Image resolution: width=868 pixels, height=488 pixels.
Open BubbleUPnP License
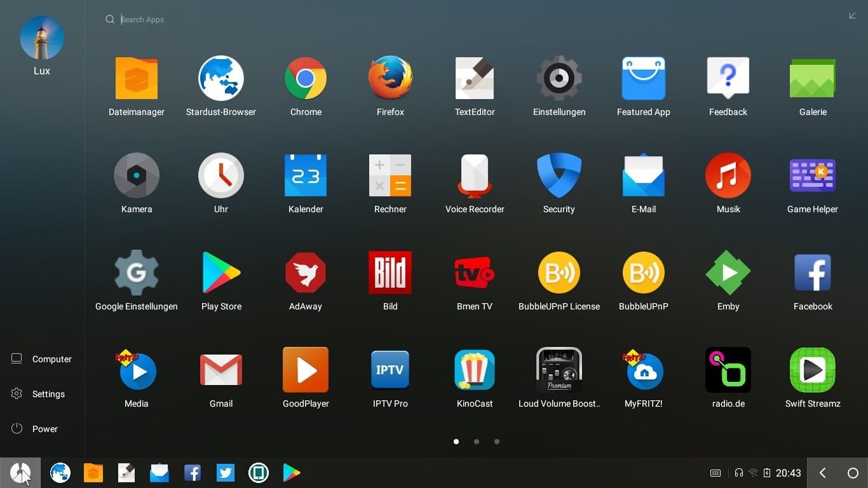pos(559,273)
